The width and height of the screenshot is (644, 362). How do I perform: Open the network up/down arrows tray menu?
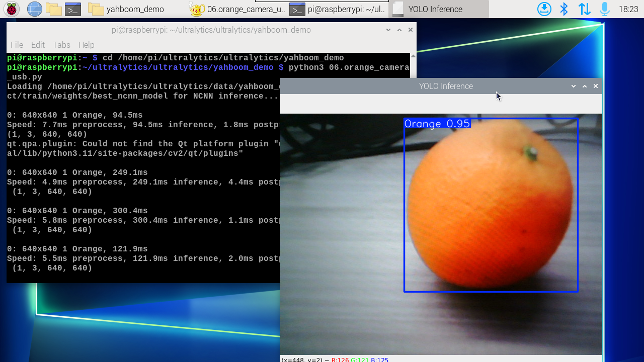[x=584, y=9]
